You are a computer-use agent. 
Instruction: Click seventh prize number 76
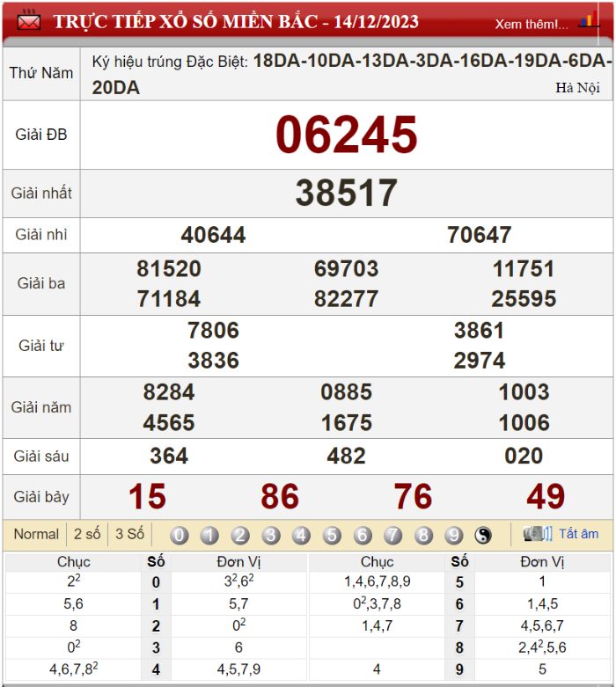click(x=413, y=496)
